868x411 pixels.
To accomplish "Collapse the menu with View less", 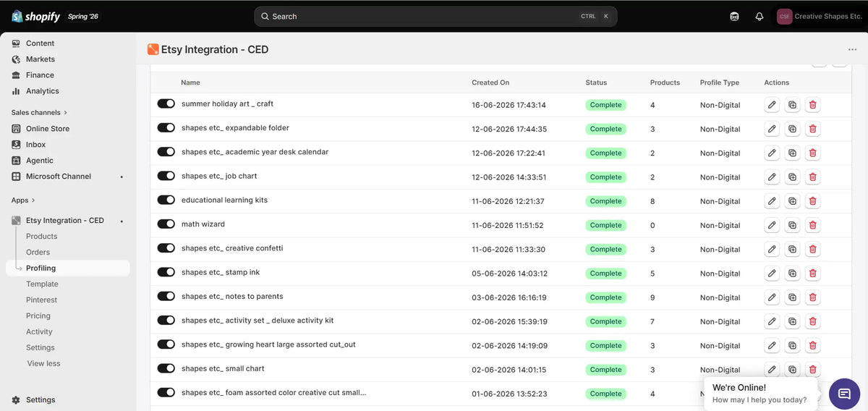I will [x=43, y=363].
